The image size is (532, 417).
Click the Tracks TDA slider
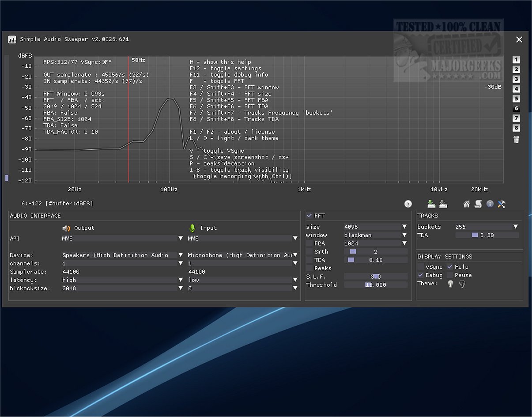487,235
